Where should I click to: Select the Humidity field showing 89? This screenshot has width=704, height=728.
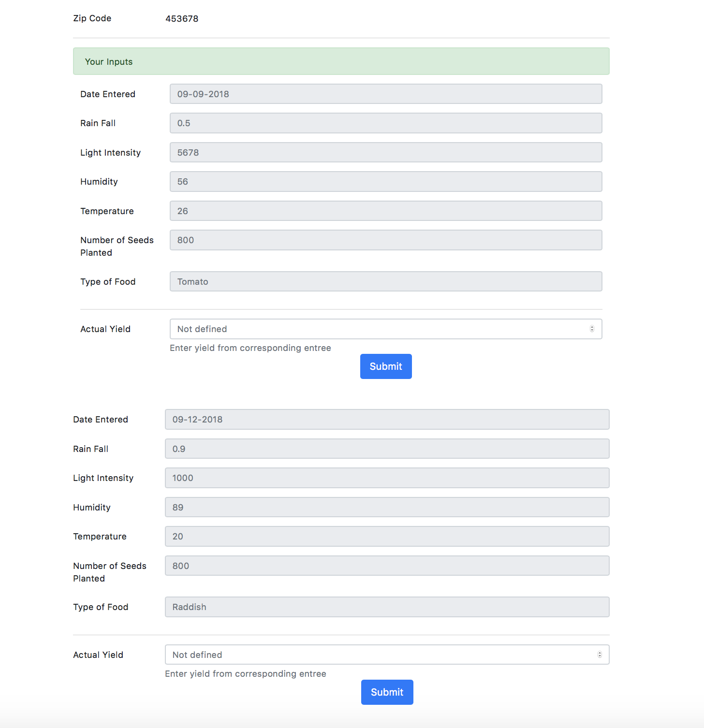387,507
